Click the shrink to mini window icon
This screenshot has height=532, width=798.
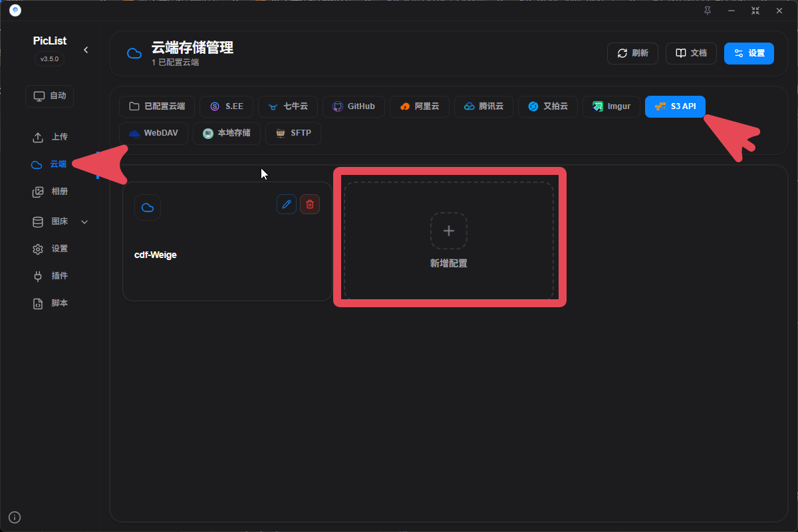[x=755, y=11]
